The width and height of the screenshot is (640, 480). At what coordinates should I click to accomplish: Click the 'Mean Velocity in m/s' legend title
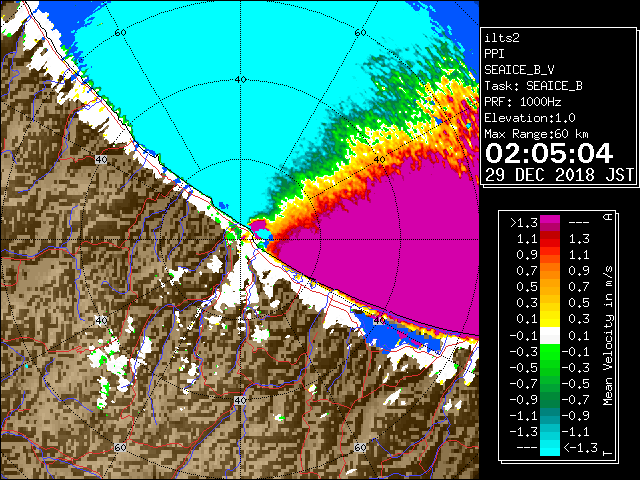point(608,336)
